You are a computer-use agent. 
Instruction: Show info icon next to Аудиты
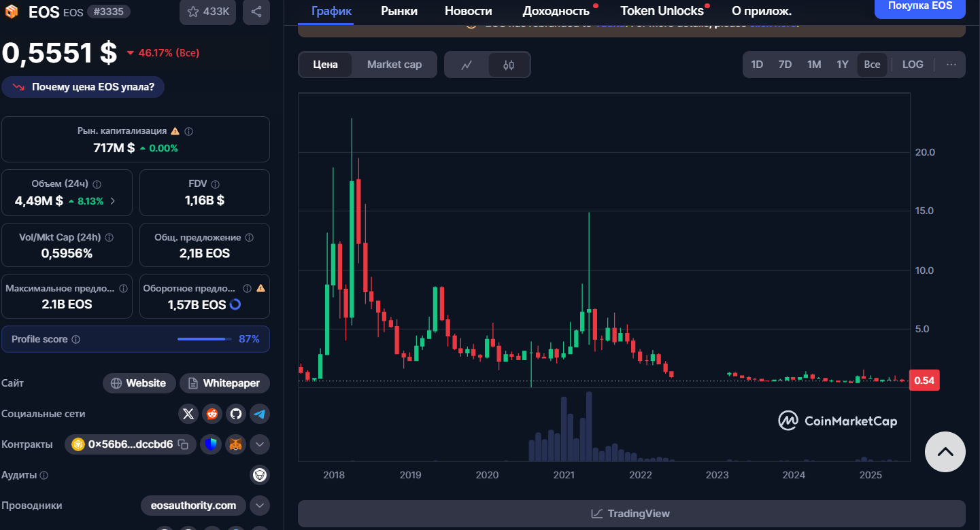point(44,476)
